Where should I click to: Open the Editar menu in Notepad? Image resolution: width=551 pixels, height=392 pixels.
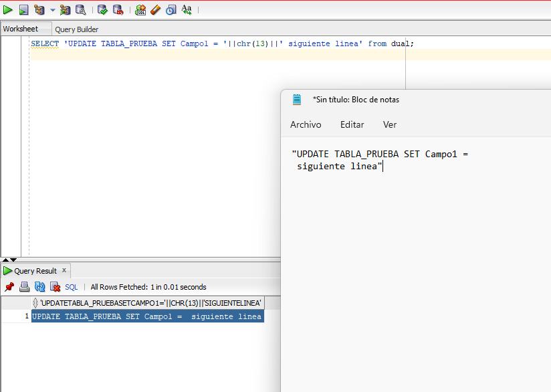352,124
